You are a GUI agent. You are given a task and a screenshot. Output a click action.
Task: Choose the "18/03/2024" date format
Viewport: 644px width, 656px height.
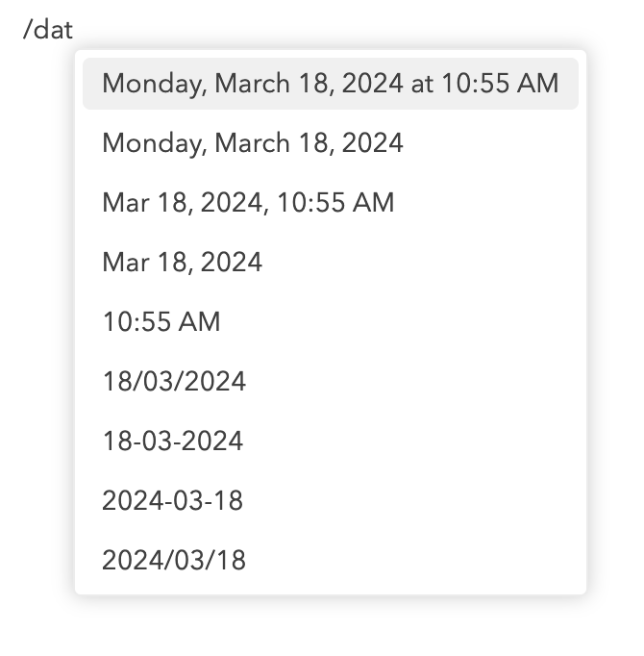tap(174, 382)
